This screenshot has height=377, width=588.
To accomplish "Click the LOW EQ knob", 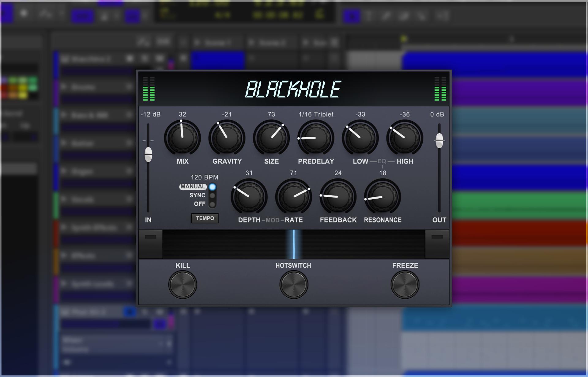I will point(360,138).
